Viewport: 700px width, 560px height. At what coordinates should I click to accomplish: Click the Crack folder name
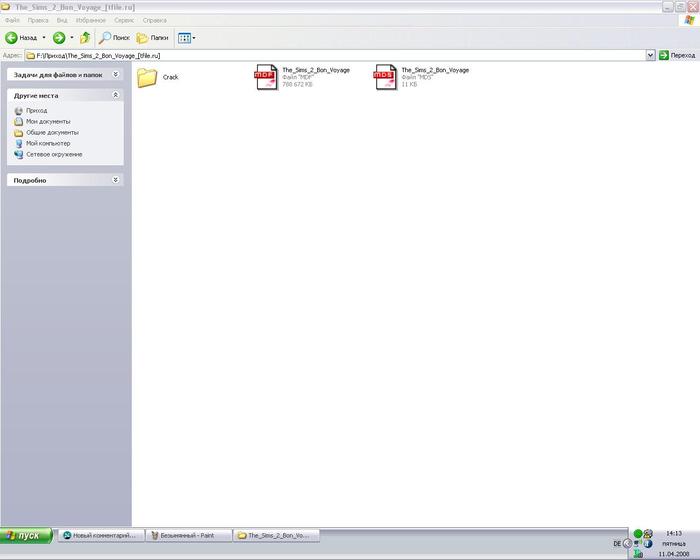click(x=171, y=77)
